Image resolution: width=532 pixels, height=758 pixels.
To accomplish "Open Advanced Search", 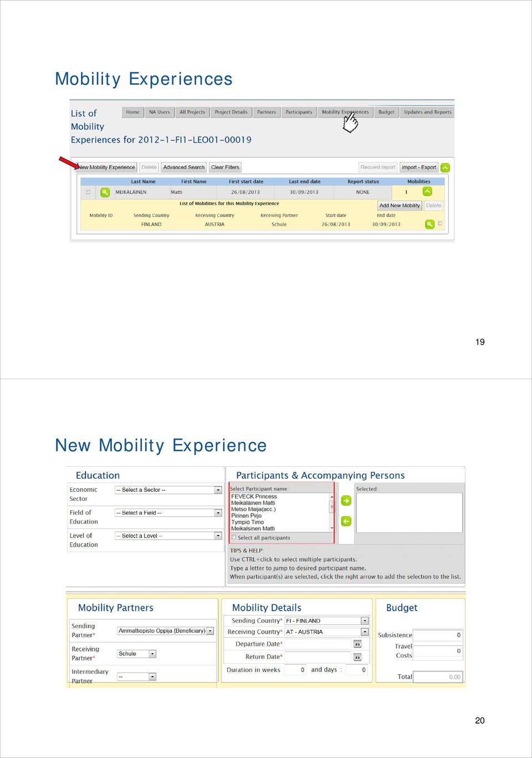I will (184, 167).
